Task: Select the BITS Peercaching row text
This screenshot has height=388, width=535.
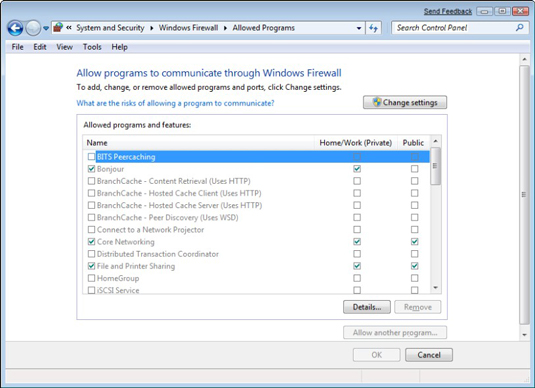Action: tap(126, 157)
